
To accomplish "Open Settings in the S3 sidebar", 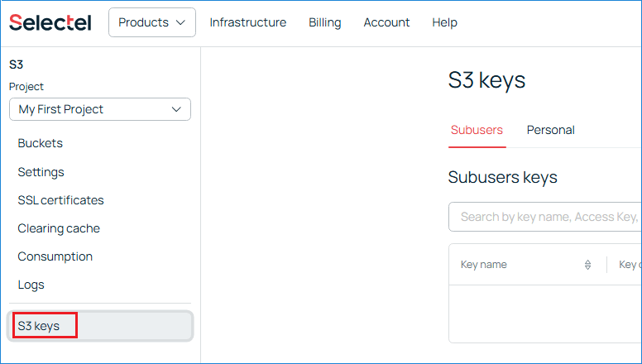I will pos(41,172).
